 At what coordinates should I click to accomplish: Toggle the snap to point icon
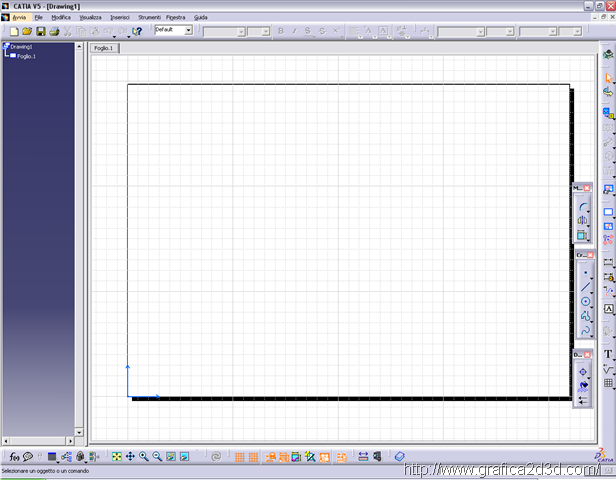coord(255,457)
